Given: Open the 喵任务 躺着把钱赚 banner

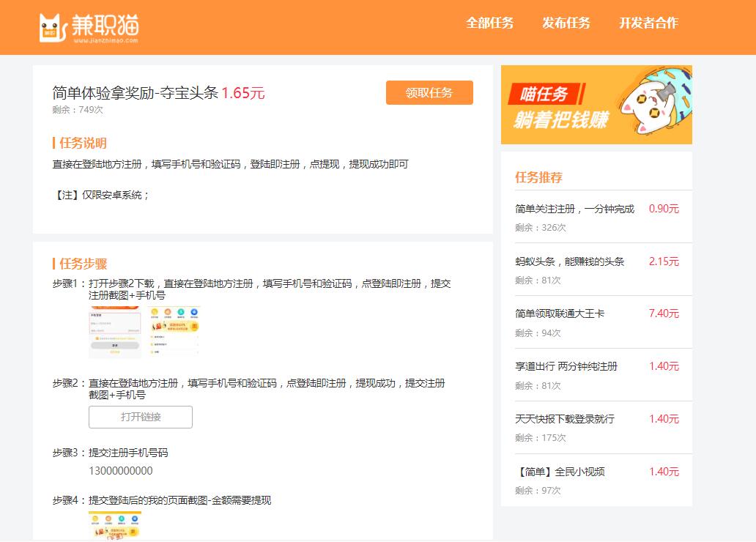Looking at the screenshot, I should (596, 105).
